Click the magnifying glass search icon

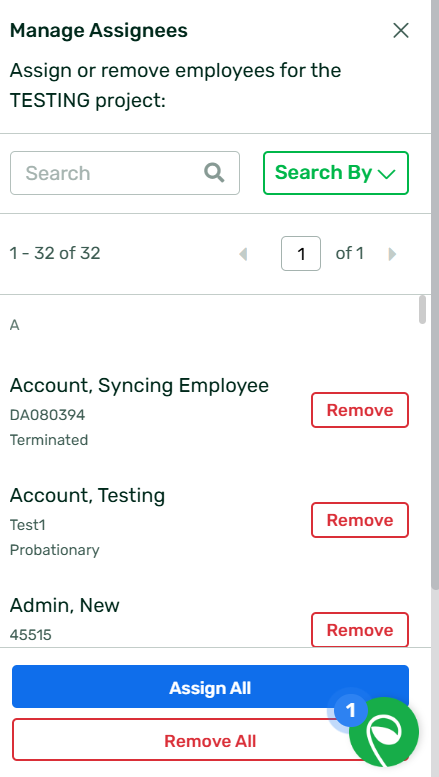[214, 173]
